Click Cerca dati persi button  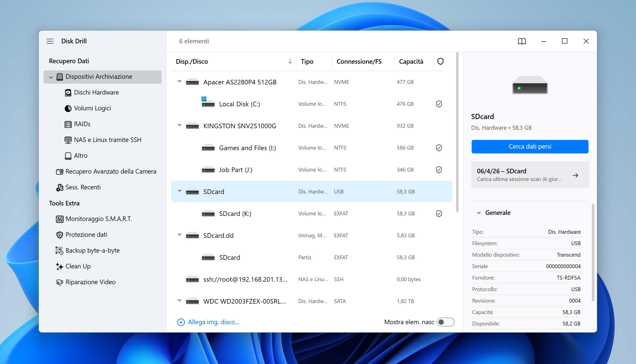point(530,147)
